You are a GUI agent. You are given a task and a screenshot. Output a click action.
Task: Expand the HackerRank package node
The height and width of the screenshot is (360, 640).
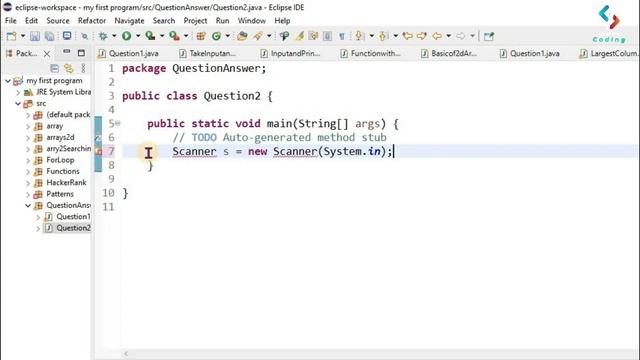point(28,183)
